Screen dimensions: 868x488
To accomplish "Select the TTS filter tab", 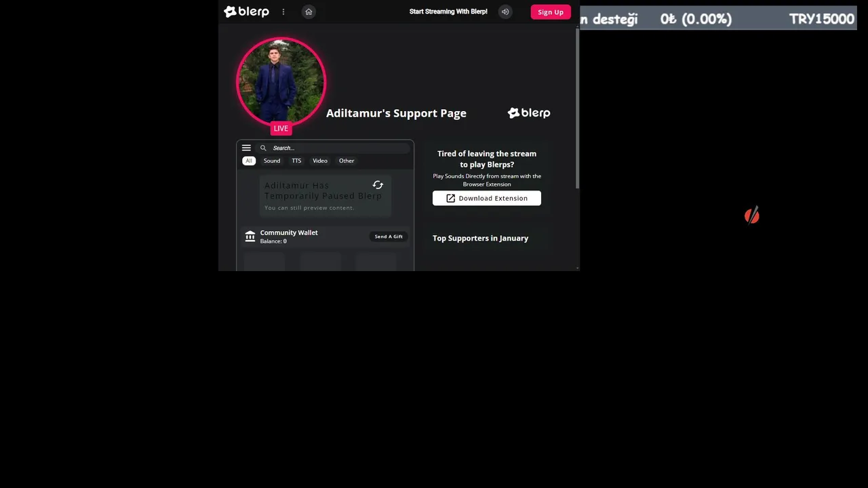I will [296, 161].
